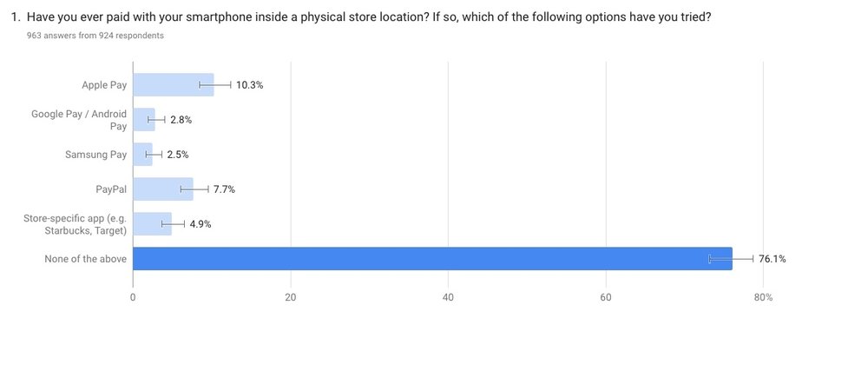Click the 10.3% value label
Screen dimensions: 868x371
tap(250, 85)
